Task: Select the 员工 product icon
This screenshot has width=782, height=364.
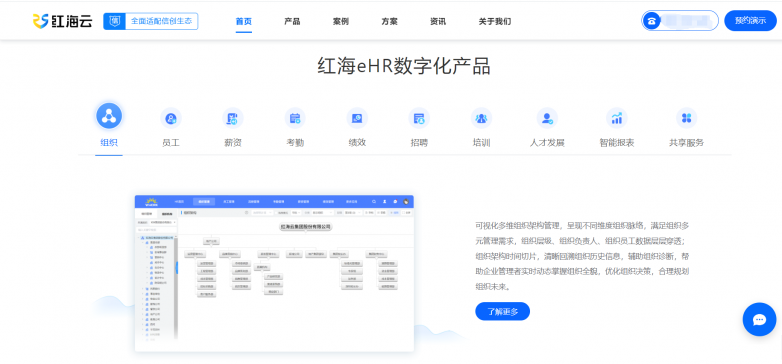Action: (171, 118)
